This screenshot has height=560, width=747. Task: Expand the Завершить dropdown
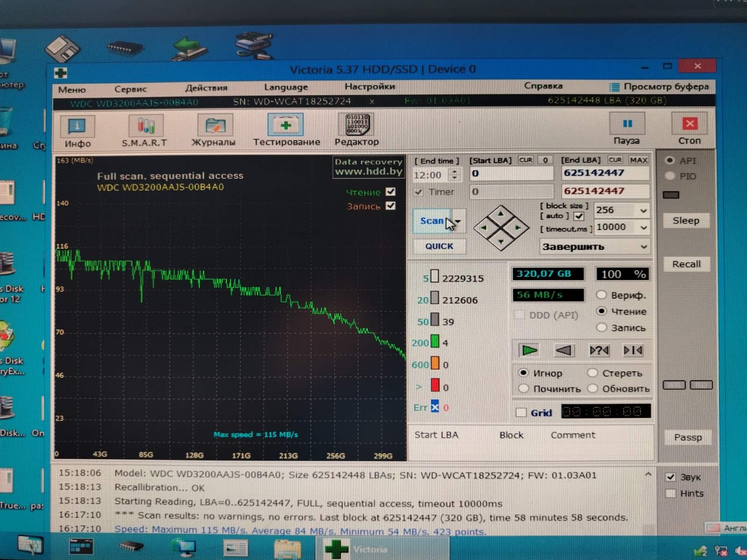pos(643,246)
